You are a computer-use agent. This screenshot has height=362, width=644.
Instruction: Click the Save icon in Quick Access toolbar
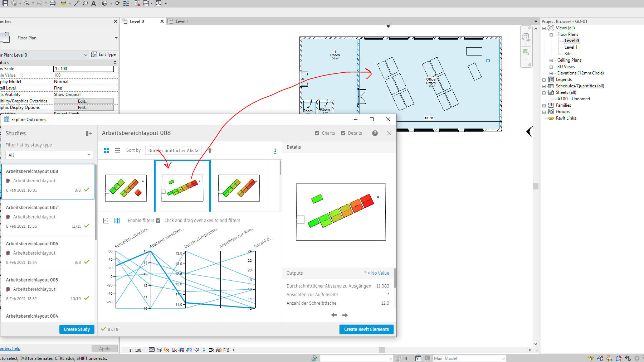(x=5, y=4)
